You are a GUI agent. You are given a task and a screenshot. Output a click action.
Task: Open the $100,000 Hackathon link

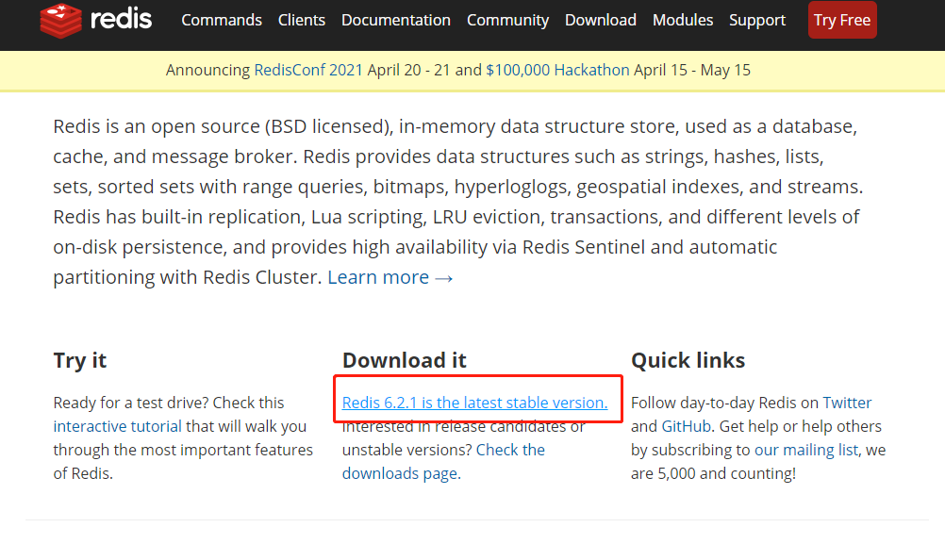(557, 70)
